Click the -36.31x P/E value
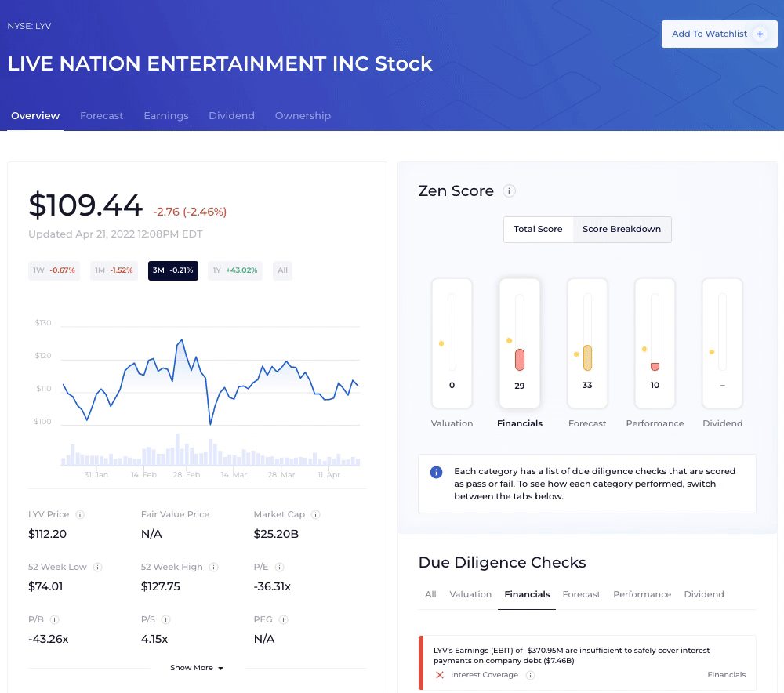This screenshot has height=693, width=784. point(272,586)
